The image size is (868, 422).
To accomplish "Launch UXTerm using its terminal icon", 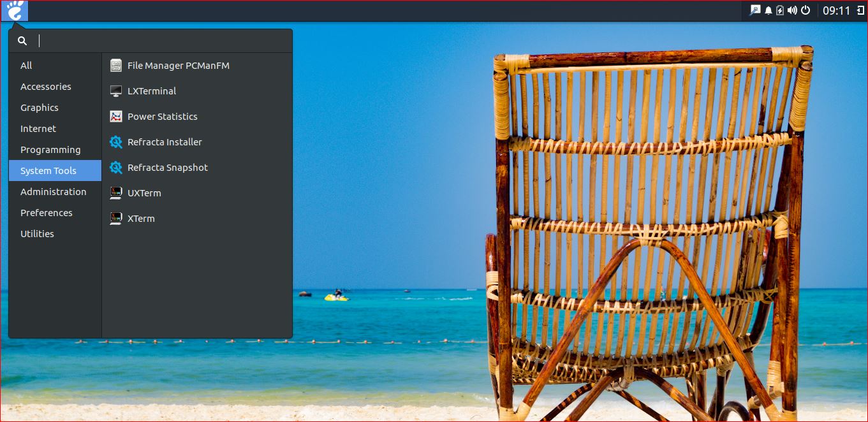I will point(116,193).
